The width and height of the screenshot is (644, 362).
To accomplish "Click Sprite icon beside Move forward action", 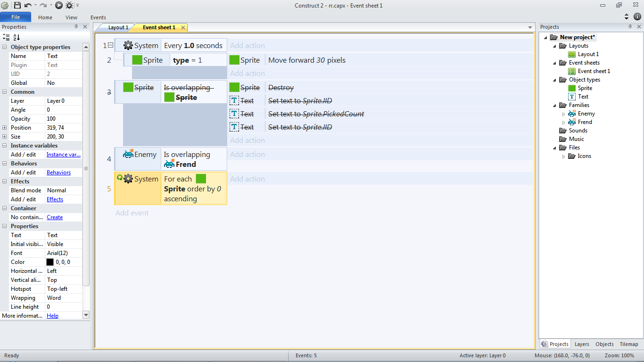I will pos(234,60).
